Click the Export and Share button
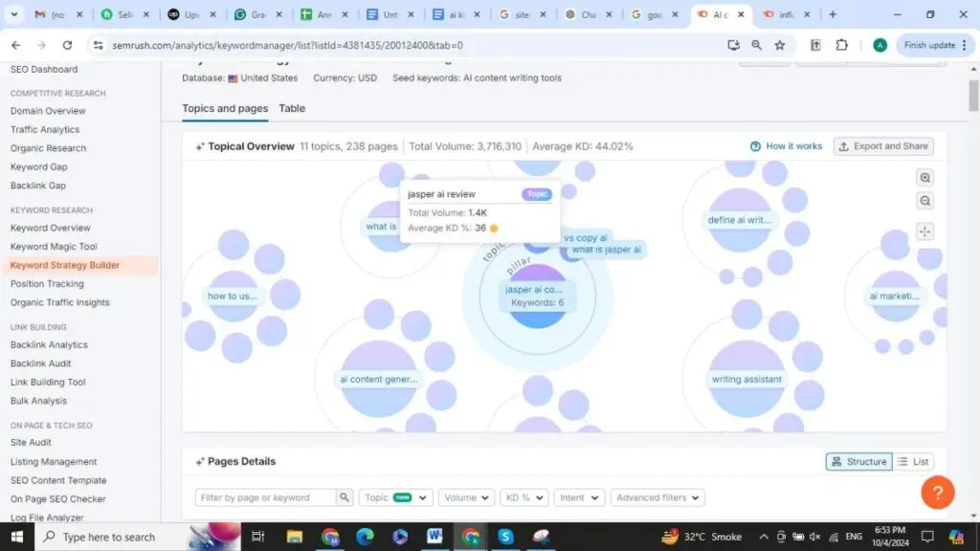The width and height of the screenshot is (980, 551). 883,146
